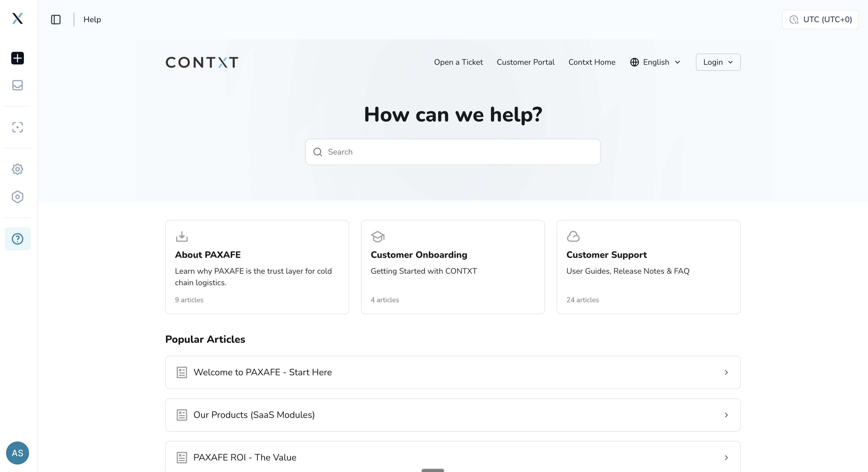Screen dimensions: 868x472
Task: Open the About PAXAFE category title
Action: pyautogui.click(x=208, y=255)
